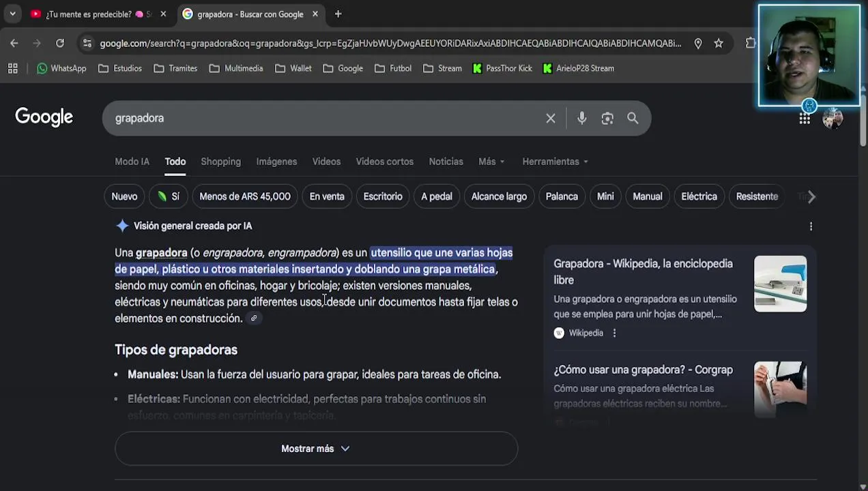Image resolution: width=868 pixels, height=491 pixels.
Task: Toggle the Menos de ARS 45,000 chip
Action: point(244,196)
